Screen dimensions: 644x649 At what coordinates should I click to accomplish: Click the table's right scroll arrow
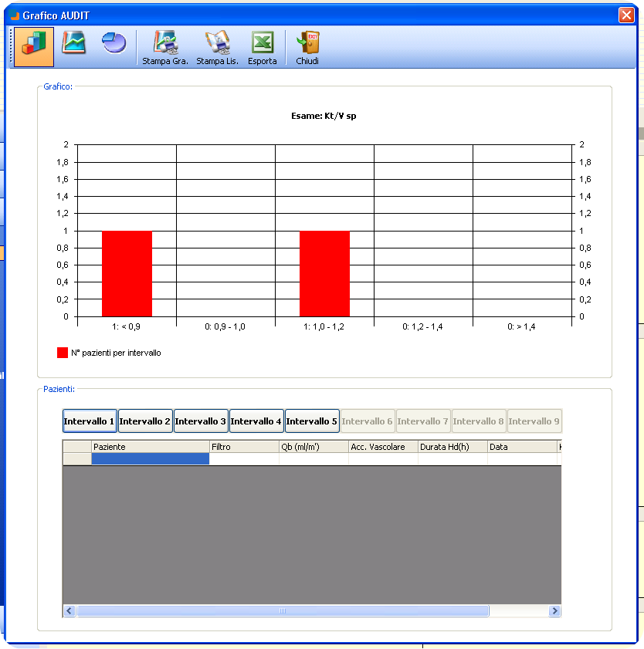coord(554,610)
